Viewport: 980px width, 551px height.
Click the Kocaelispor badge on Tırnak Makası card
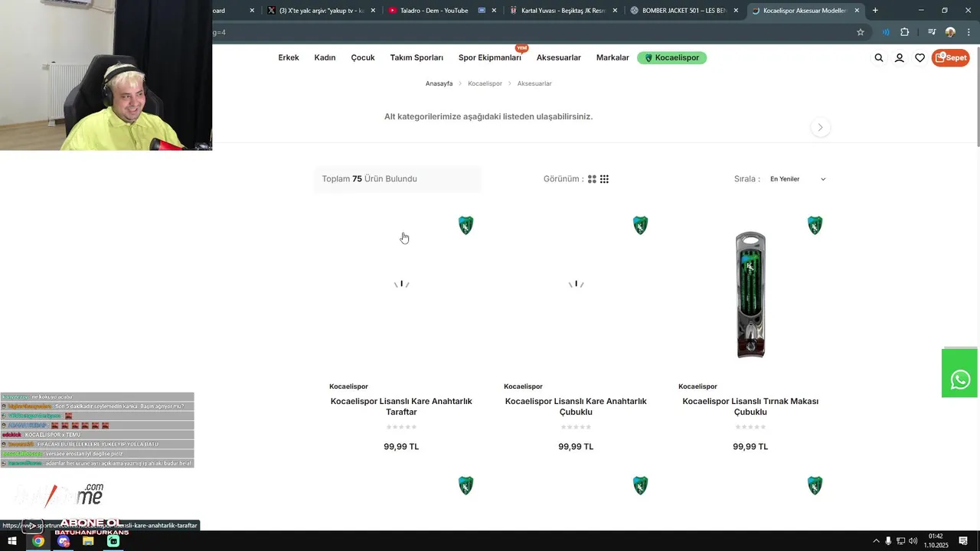tap(815, 225)
